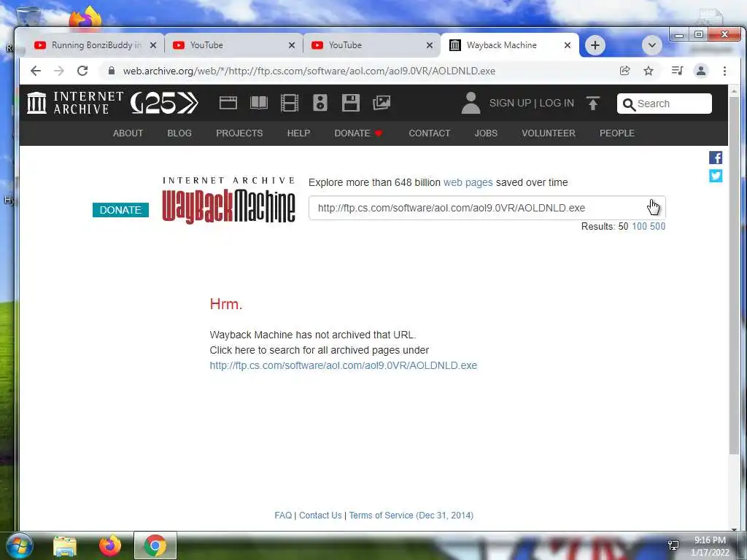Click the network tray icon

coord(673,545)
